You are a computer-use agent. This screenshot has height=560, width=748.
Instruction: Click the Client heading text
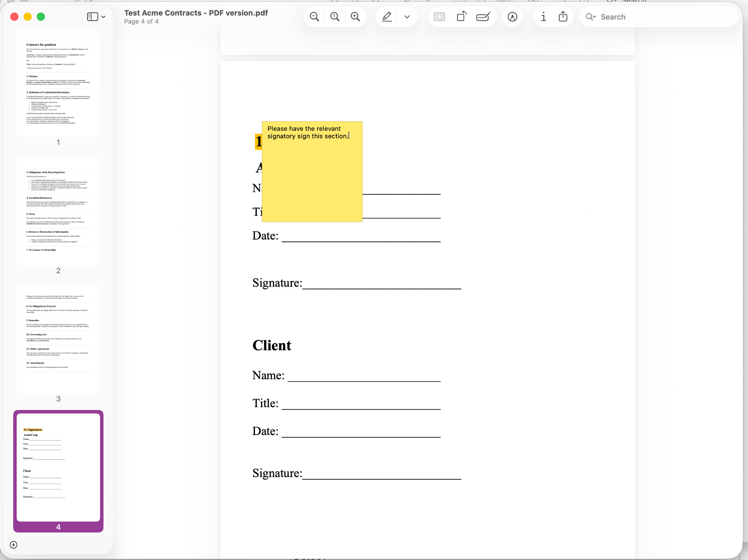tap(272, 345)
